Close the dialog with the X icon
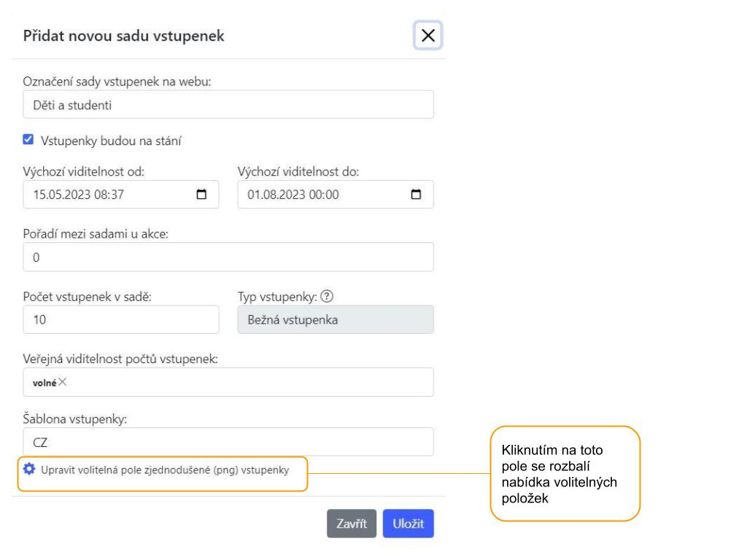 428,36
